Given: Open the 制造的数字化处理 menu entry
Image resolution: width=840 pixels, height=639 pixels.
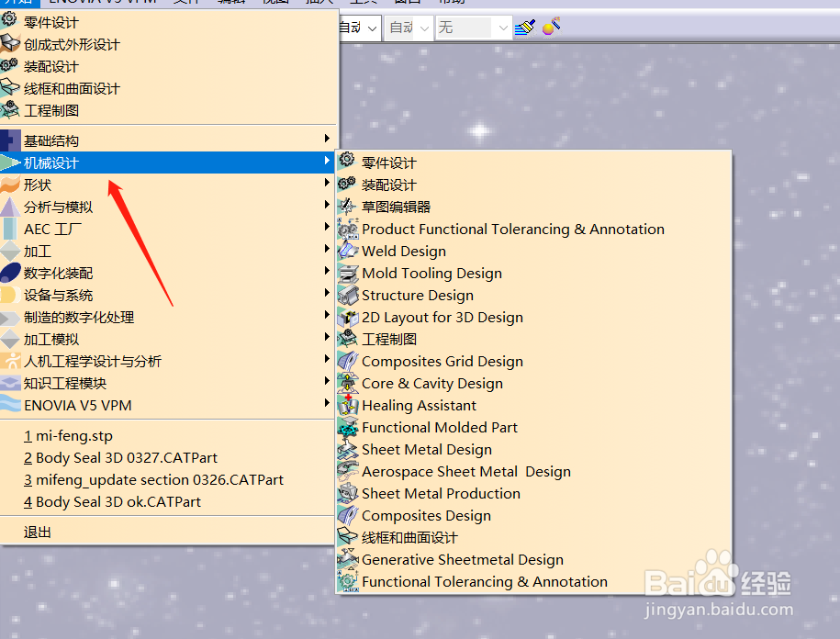Looking at the screenshot, I should pyautogui.click(x=166, y=317).
